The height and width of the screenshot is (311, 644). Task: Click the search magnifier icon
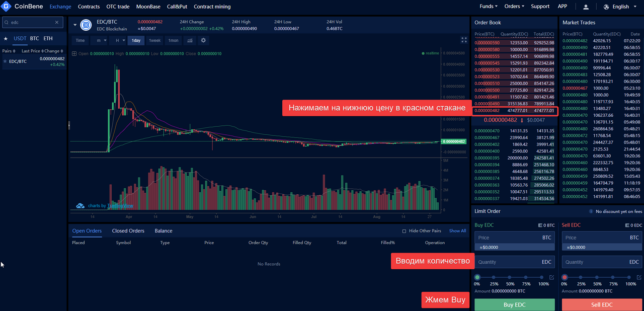(7, 23)
